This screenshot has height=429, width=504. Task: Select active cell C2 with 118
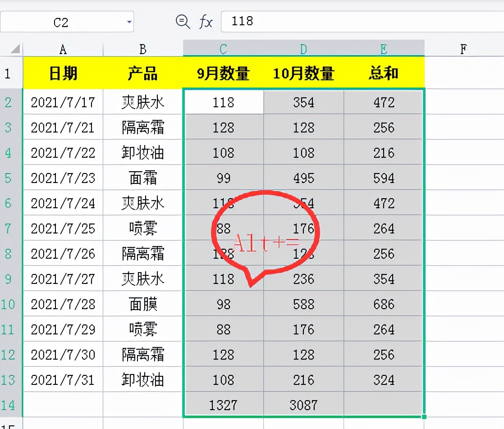224,102
